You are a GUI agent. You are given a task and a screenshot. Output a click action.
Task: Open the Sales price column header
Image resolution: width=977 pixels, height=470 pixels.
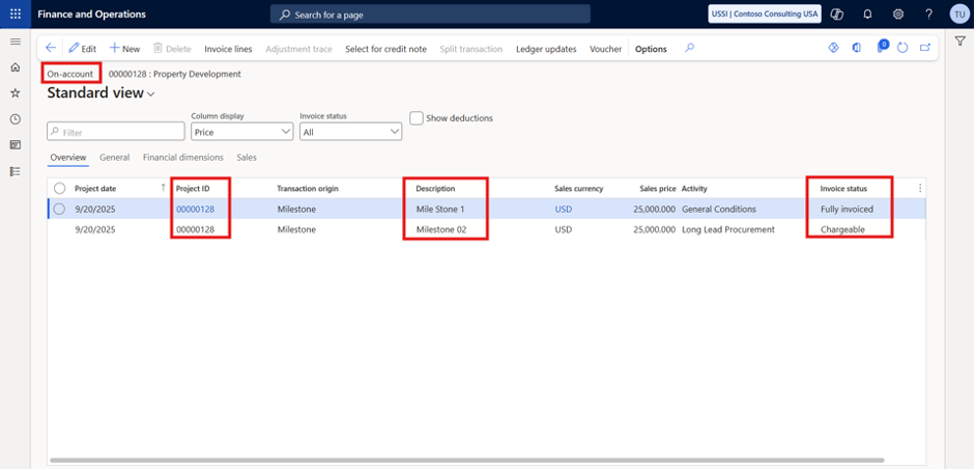pos(657,188)
